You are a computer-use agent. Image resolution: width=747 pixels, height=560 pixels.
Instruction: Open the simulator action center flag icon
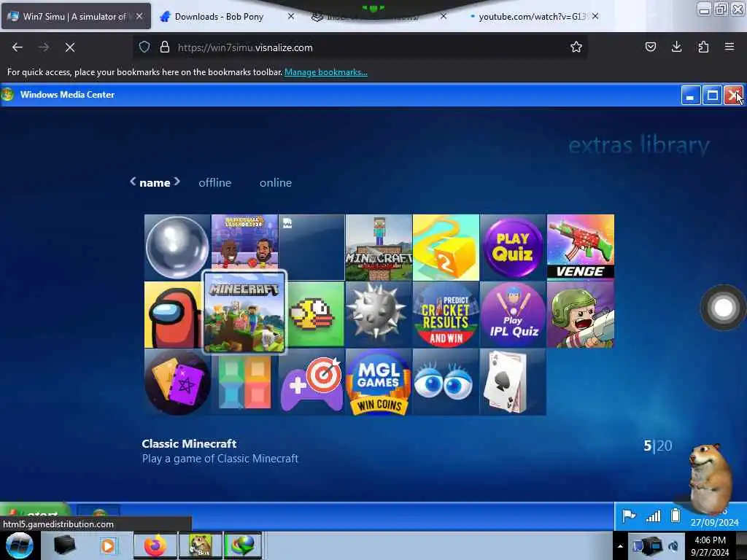[x=629, y=516]
